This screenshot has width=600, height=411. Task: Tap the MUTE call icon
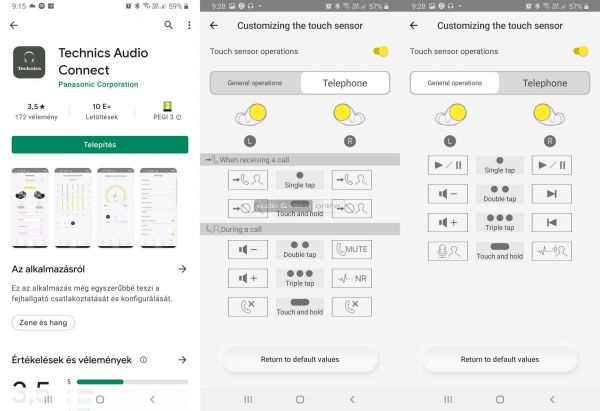[x=352, y=250]
